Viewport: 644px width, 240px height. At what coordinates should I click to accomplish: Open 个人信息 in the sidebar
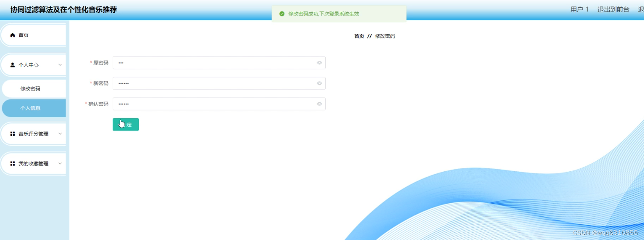34,108
